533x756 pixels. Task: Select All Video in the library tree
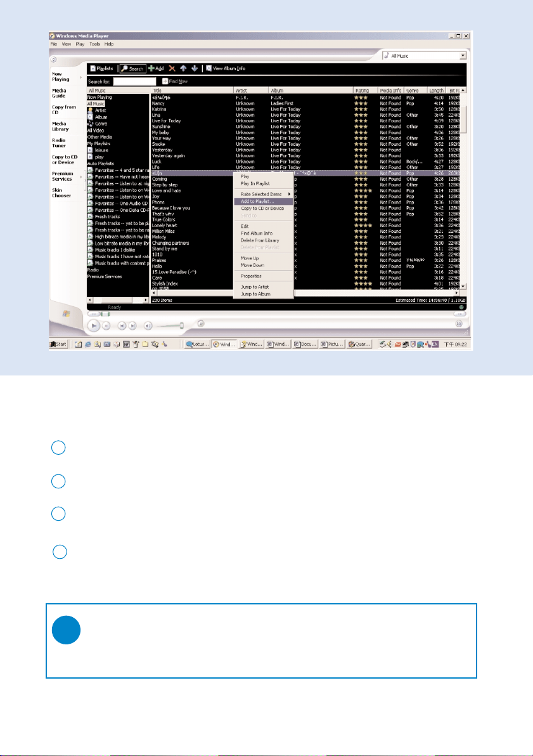tap(96, 131)
